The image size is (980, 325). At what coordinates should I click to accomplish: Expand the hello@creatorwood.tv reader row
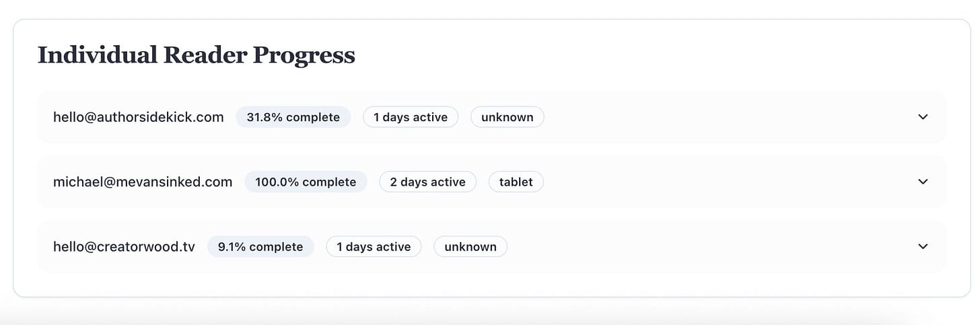click(923, 246)
